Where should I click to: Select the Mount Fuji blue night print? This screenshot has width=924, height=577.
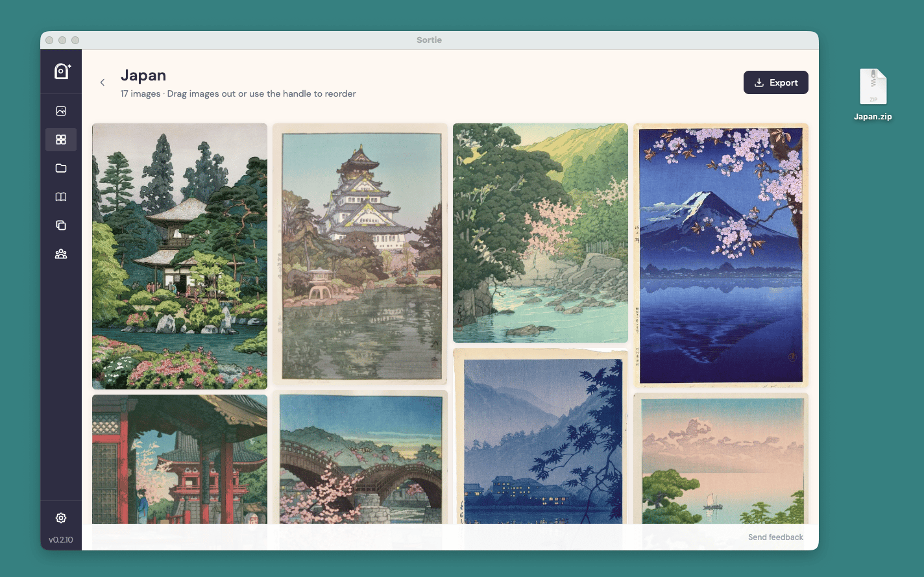tap(721, 255)
